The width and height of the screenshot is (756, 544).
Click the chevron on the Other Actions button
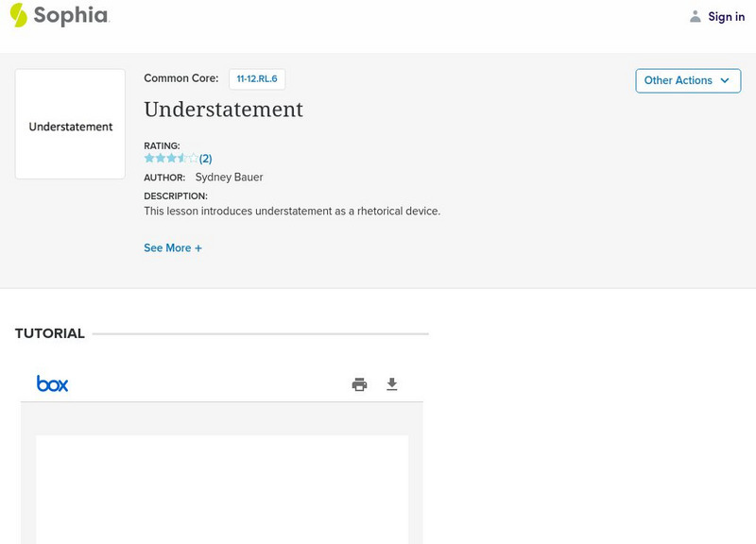(x=724, y=81)
